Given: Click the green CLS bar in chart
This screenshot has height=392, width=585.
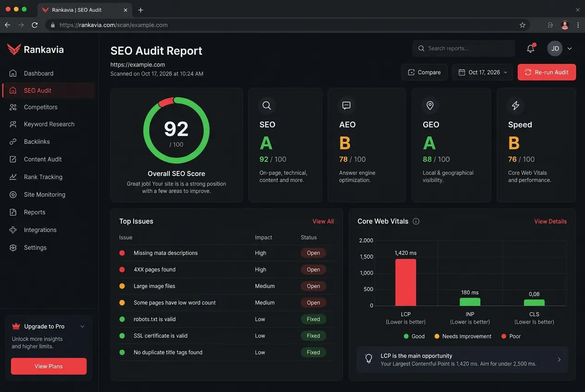Looking at the screenshot, I should [x=534, y=303].
